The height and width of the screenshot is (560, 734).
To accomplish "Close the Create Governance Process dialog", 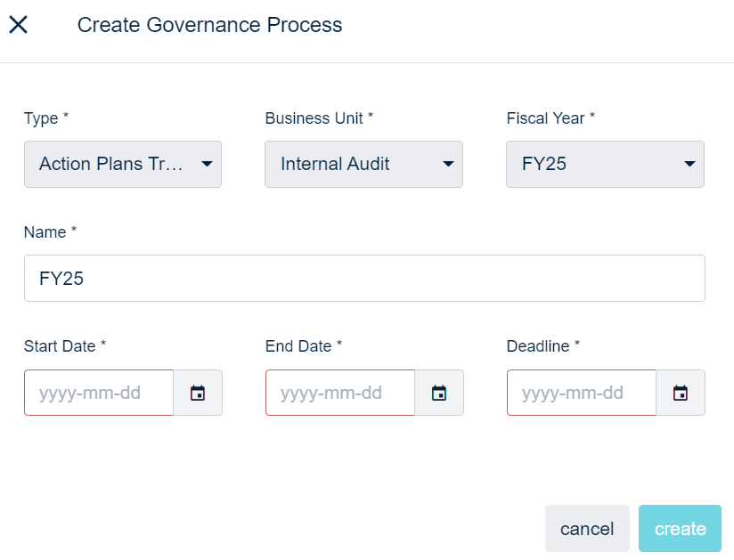I will pos(19,25).
